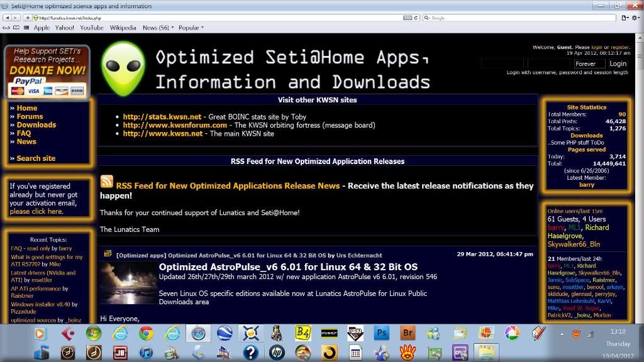Open recent topic Windows installer v0.40
Image resolution: width=644 pixels, height=362 pixels.
pos(40,305)
